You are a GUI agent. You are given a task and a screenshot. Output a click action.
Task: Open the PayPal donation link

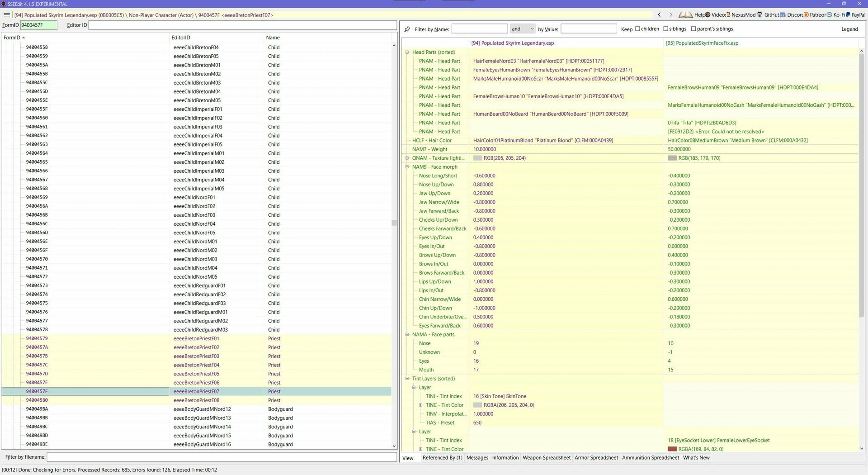(x=855, y=15)
